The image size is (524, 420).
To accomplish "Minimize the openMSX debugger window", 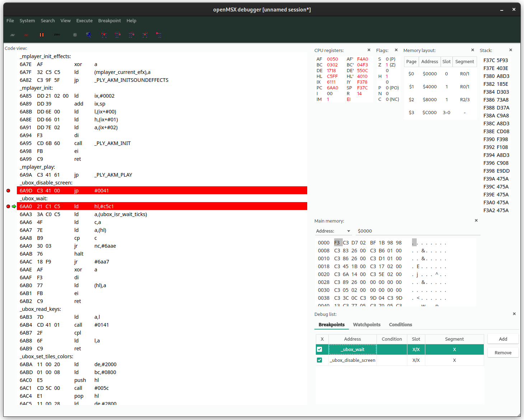I will [502, 10].
